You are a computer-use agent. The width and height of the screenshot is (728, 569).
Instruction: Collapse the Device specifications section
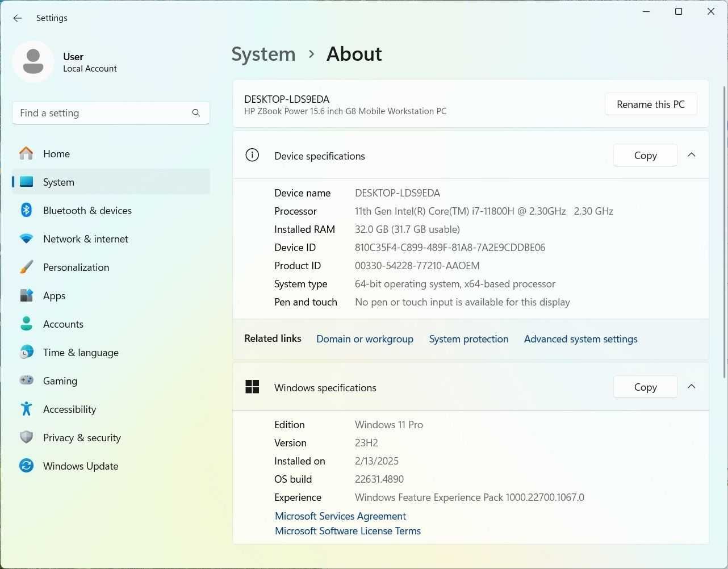tap(692, 155)
